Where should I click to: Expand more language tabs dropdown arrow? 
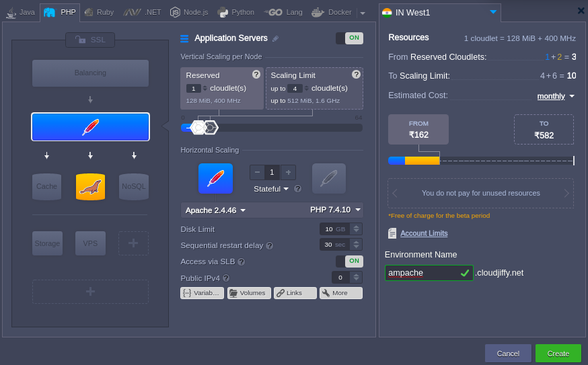coord(363,13)
